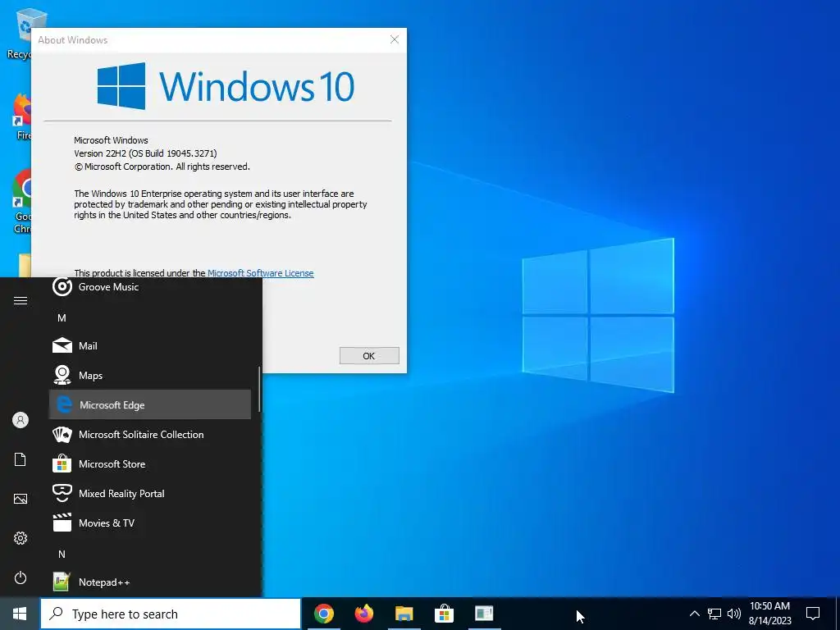Select the Google Chrome desktop shortcut
The height and width of the screenshot is (630, 840).
tap(21, 202)
